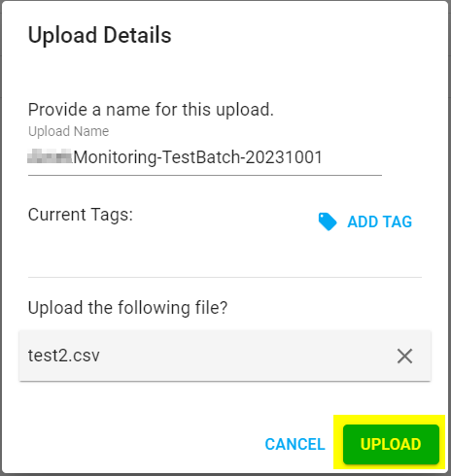Screen dimensions: 451x476
Task: Click the divider line below Current Tags
Action: [225, 277]
